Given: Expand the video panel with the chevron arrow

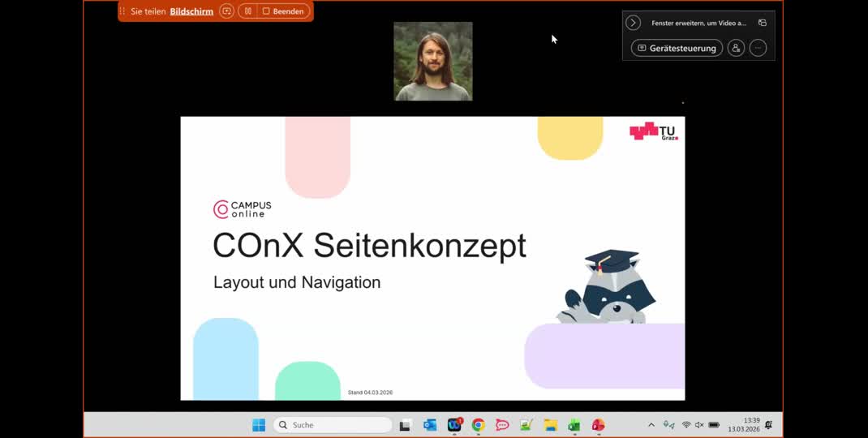Looking at the screenshot, I should click(634, 24).
